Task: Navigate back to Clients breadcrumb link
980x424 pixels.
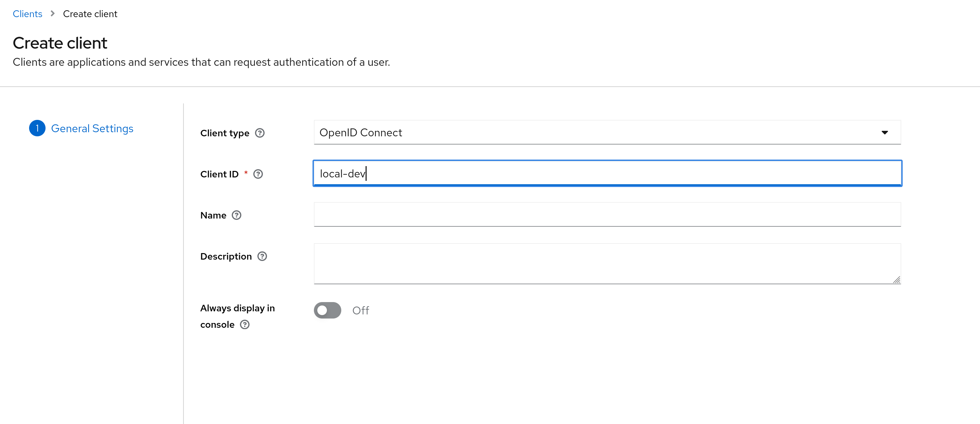Action: click(27, 14)
